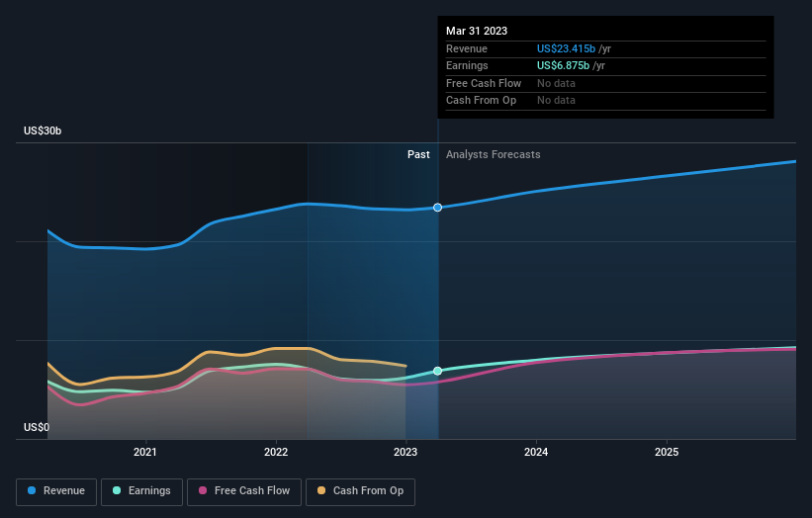Screen dimensions: 812x518
Task: Click the orange Cash From Op dot
Action: pos(321,490)
